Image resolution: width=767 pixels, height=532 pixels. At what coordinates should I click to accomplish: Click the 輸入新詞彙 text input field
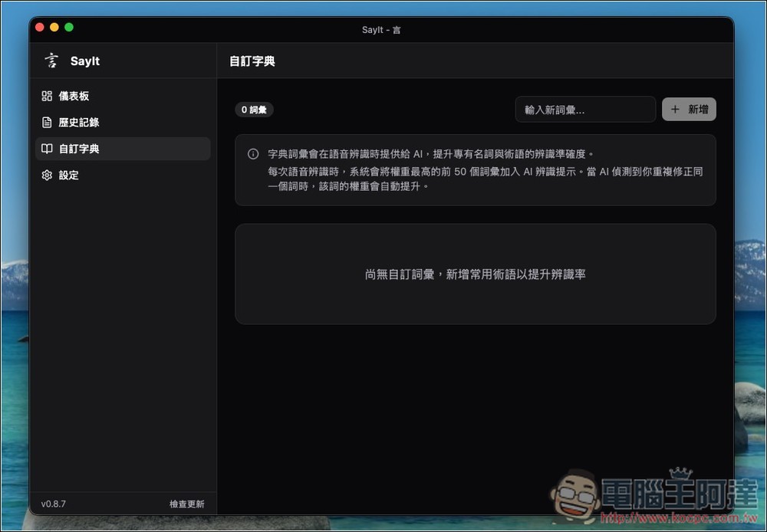(x=585, y=110)
